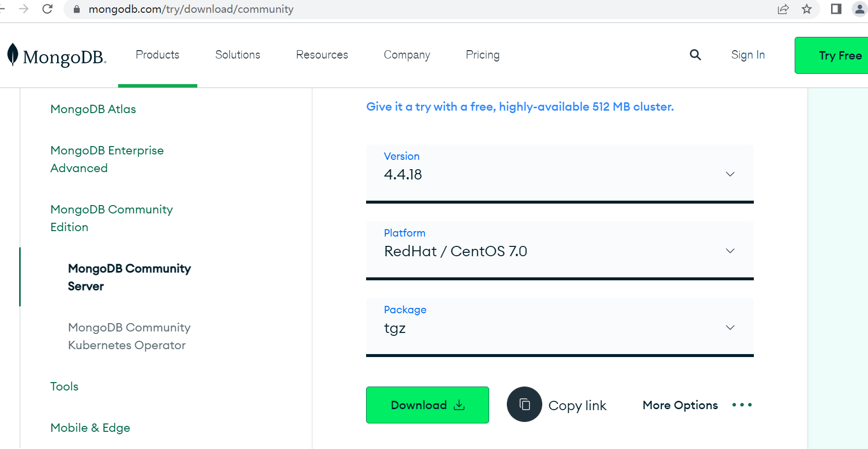Click the share page icon in address bar

click(x=783, y=9)
